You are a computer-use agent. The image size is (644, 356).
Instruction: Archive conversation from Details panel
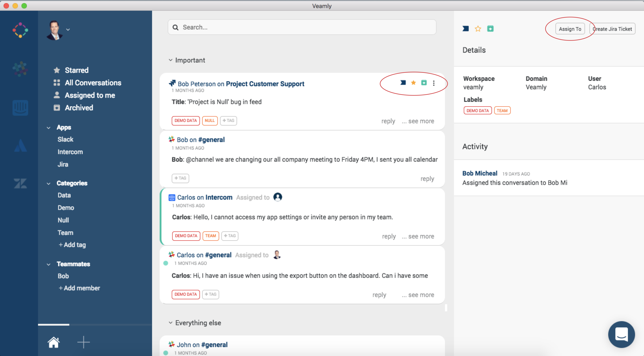coord(490,29)
